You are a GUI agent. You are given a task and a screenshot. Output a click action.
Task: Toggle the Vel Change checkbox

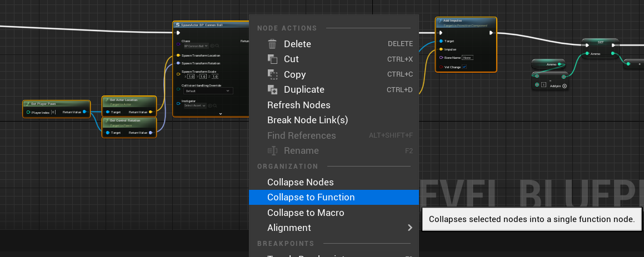pos(465,67)
